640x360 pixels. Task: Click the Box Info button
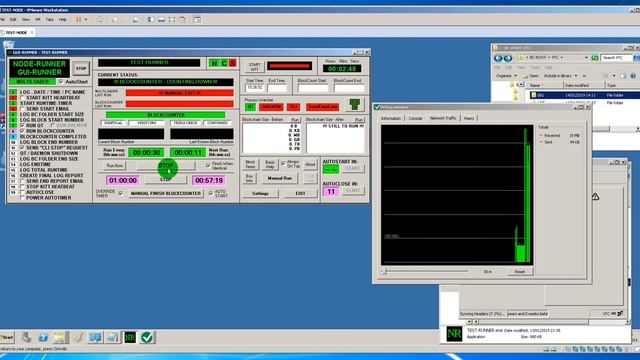(x=250, y=178)
